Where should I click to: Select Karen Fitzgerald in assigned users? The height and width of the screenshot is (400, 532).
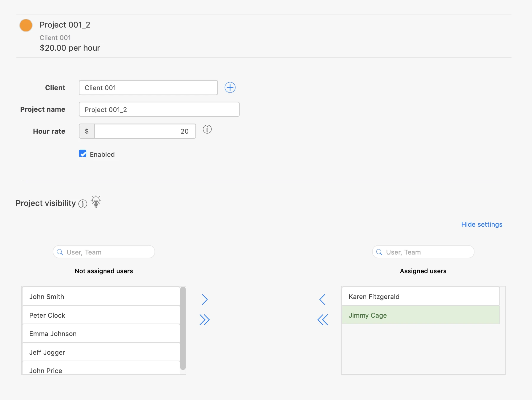(x=420, y=296)
